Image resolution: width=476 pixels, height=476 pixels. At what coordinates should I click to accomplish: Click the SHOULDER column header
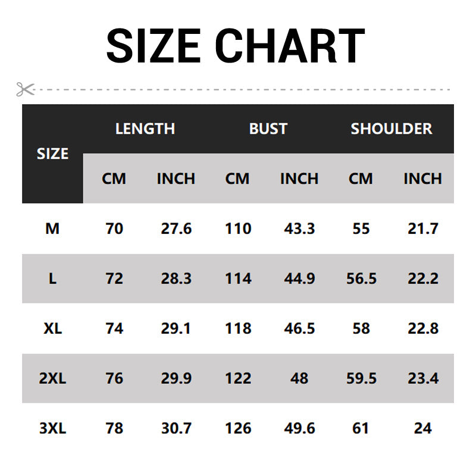click(x=392, y=129)
